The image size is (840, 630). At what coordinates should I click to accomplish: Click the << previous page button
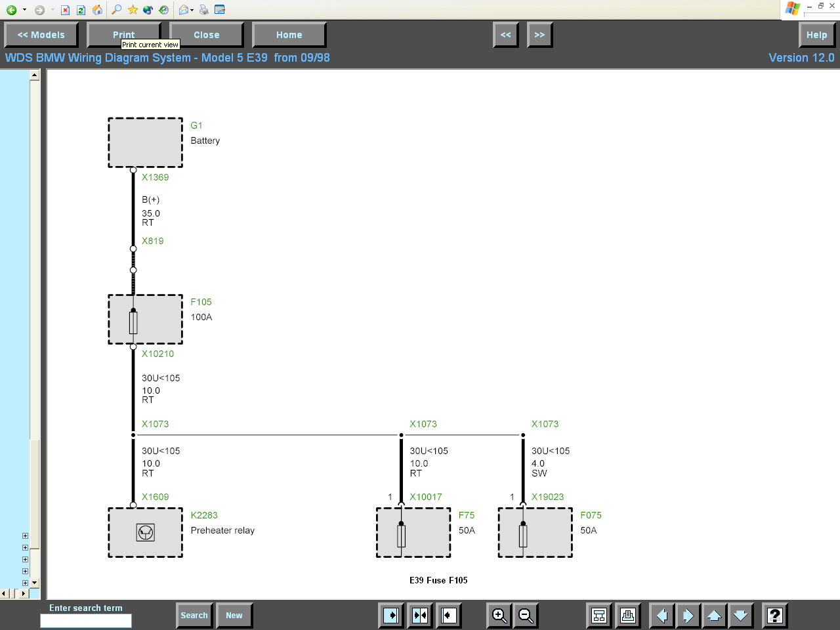[506, 35]
